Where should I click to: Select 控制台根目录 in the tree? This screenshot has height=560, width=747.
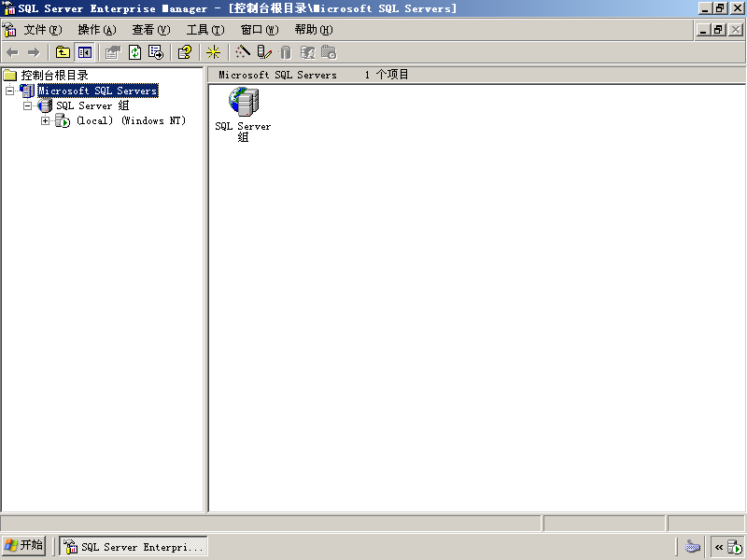tap(54, 76)
